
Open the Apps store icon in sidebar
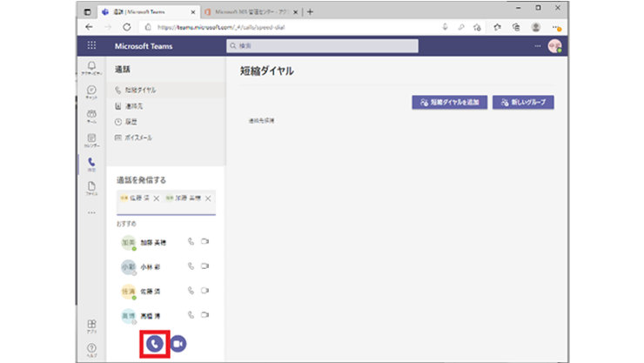91,326
